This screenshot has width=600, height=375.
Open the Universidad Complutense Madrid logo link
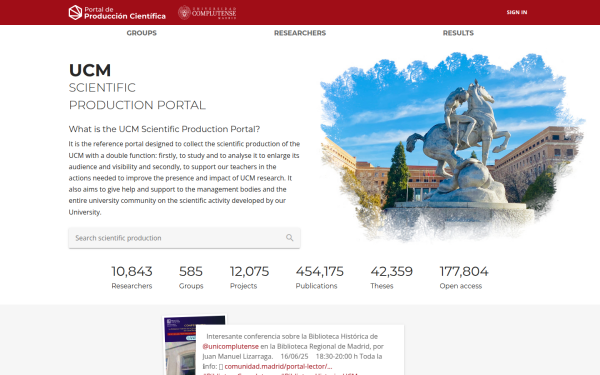(x=207, y=13)
